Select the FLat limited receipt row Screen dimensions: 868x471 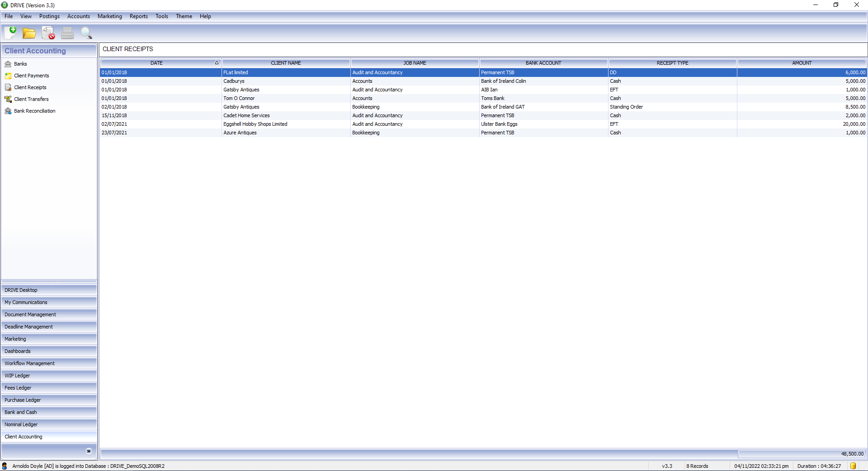pyautogui.click(x=483, y=72)
